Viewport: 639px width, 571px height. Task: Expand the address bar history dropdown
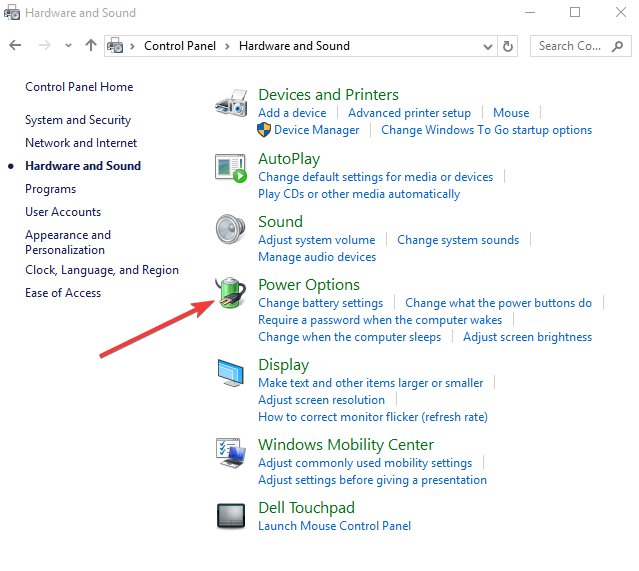pyautogui.click(x=488, y=46)
